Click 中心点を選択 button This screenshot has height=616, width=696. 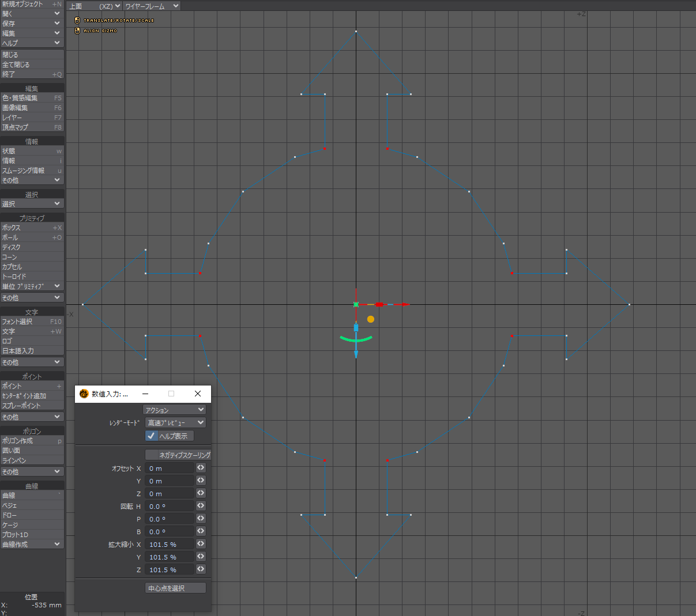pyautogui.click(x=175, y=588)
